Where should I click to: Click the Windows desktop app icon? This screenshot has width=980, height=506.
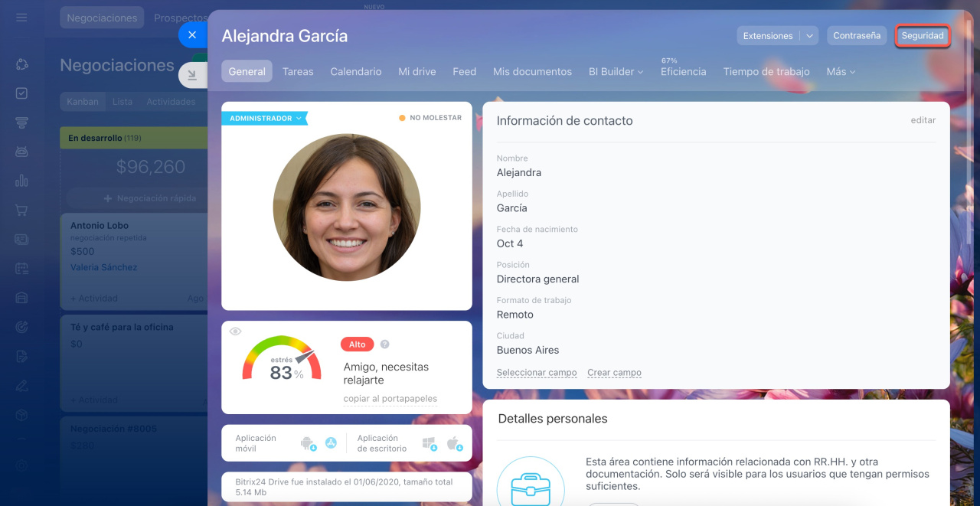click(x=430, y=443)
